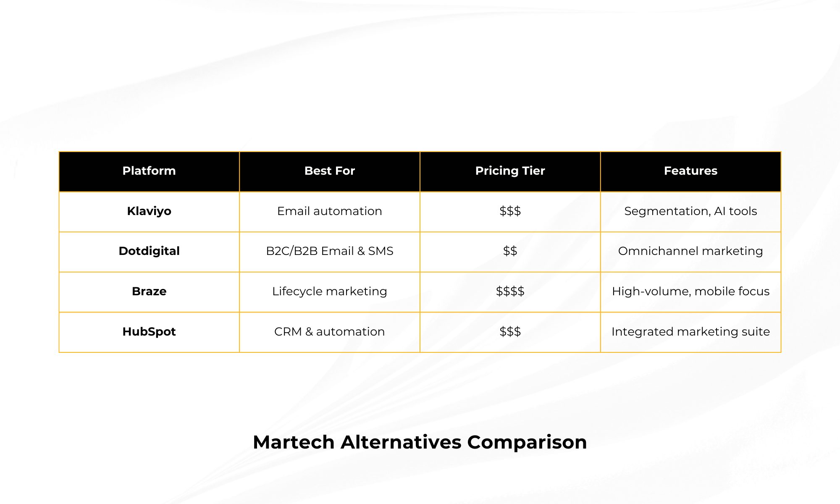Viewport: 840px width, 504px height.
Task: Click the Best For column header
Action: (x=330, y=171)
